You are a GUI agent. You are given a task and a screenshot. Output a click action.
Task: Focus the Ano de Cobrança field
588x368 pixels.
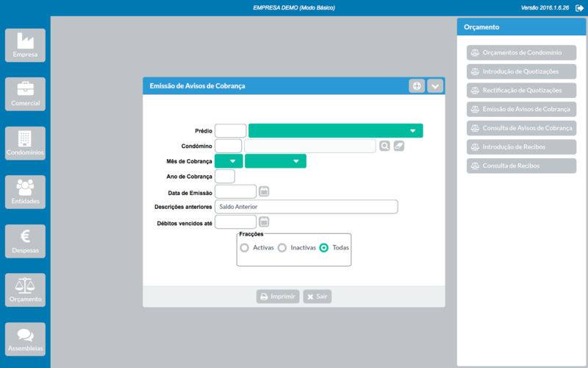(x=225, y=176)
